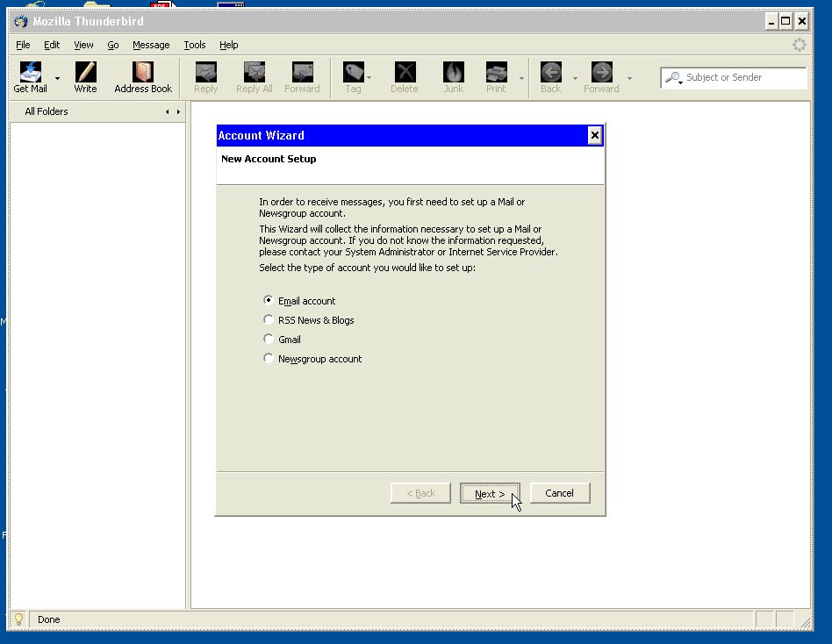Click the Subject or Sender search field
The width and height of the screenshot is (832, 644).
point(742,77)
